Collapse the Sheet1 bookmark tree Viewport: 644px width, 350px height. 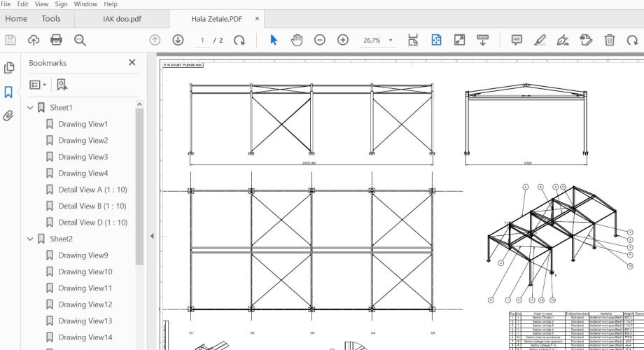pyautogui.click(x=29, y=108)
